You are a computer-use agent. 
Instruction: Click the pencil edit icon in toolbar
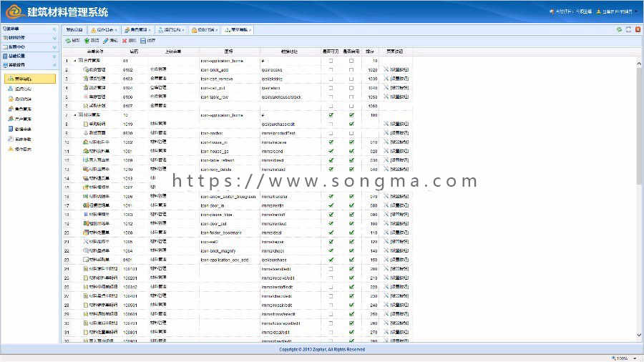coord(106,41)
